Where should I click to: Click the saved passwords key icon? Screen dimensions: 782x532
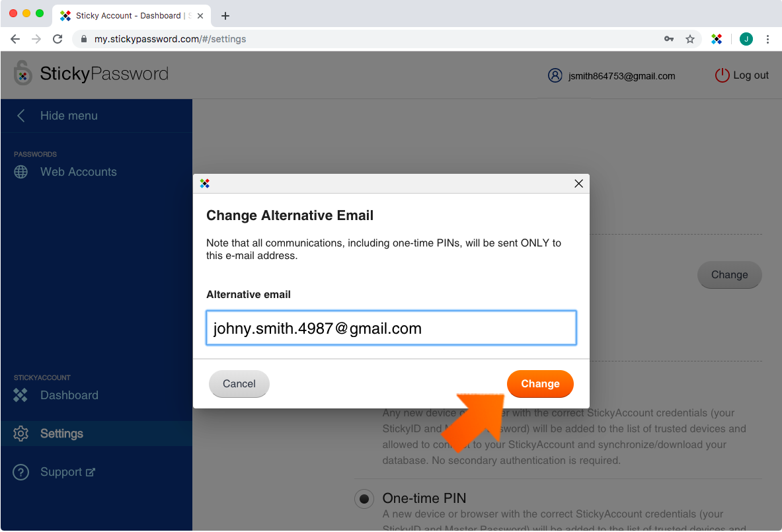coord(669,39)
